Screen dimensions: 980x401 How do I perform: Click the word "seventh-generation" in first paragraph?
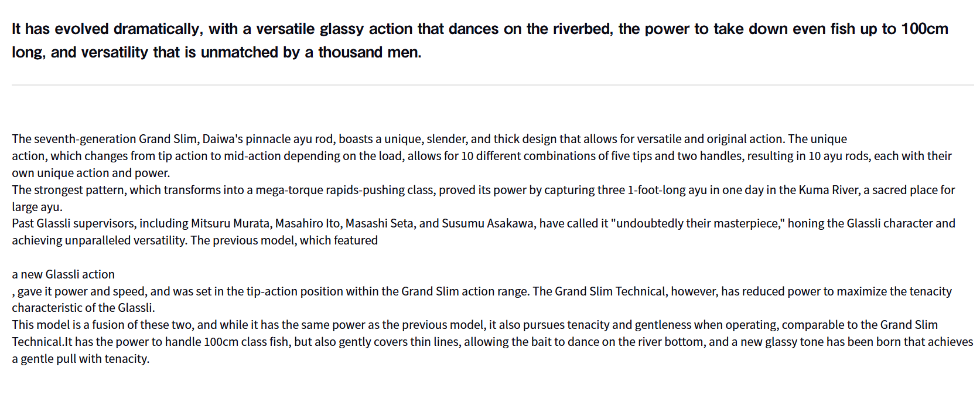point(85,139)
